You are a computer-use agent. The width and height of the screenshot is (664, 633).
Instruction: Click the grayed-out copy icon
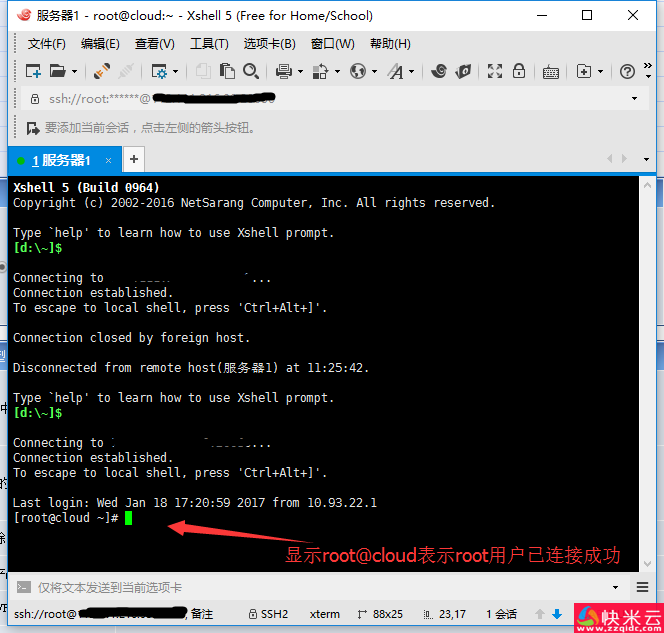(x=203, y=71)
